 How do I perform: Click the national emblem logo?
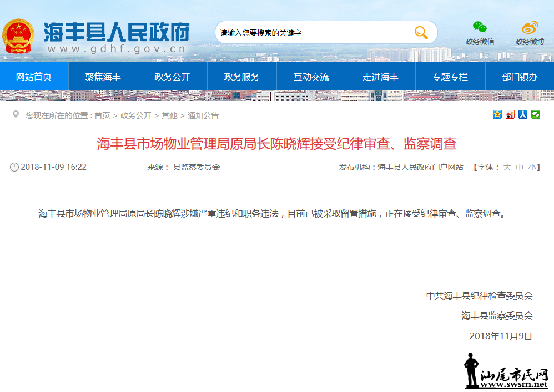(x=19, y=36)
